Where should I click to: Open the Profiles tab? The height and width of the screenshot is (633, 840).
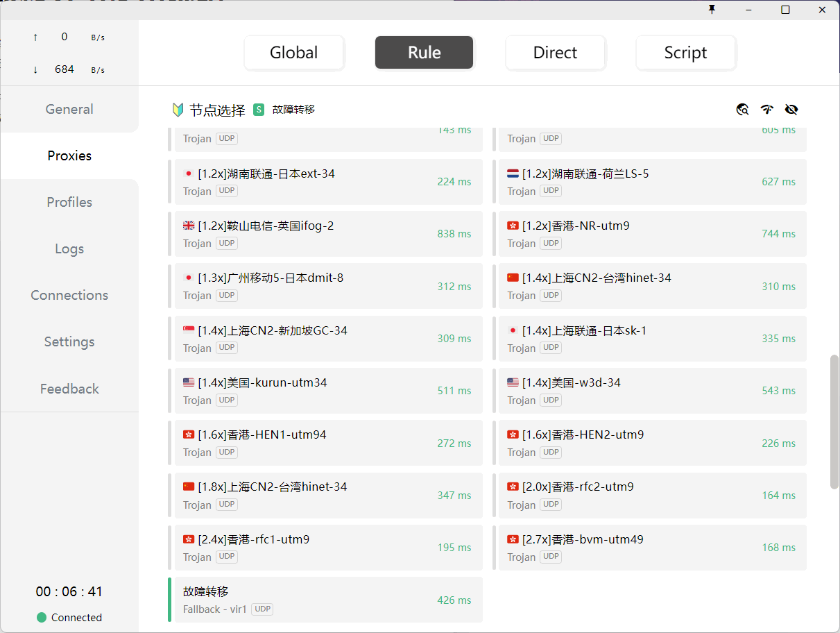[69, 202]
